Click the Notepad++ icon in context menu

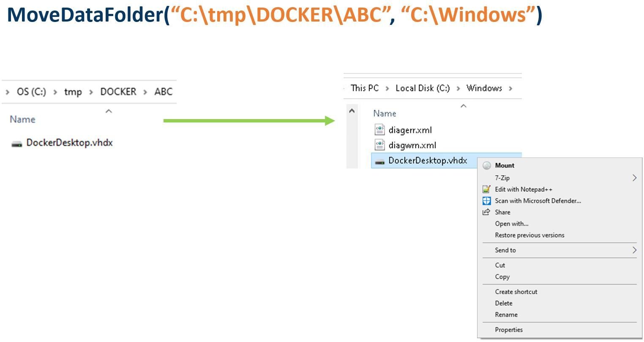pyautogui.click(x=487, y=189)
